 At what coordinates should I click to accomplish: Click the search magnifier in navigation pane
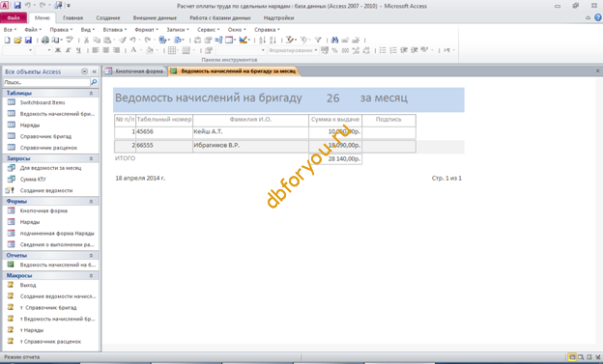pos(94,82)
